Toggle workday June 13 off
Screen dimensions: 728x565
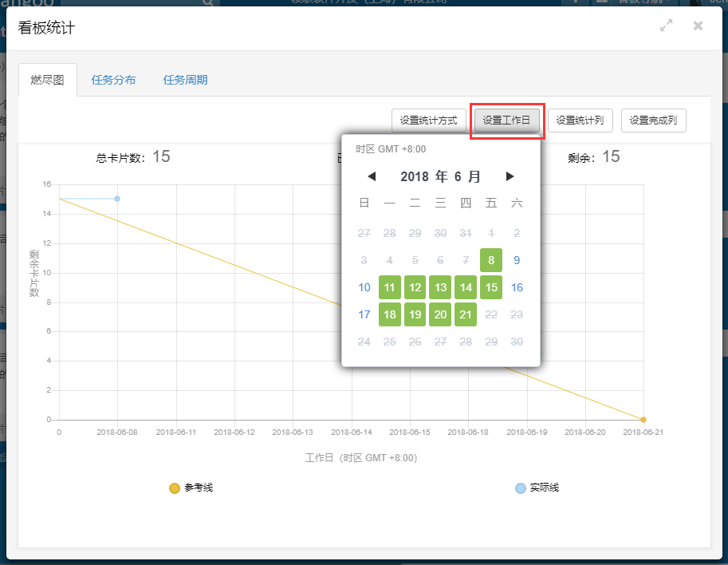(440, 287)
